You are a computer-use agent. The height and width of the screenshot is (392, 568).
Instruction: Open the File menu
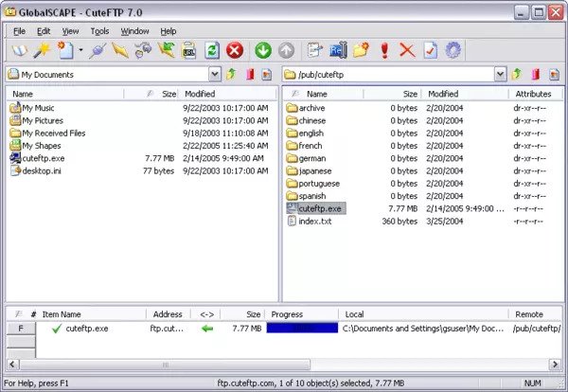pos(19,31)
